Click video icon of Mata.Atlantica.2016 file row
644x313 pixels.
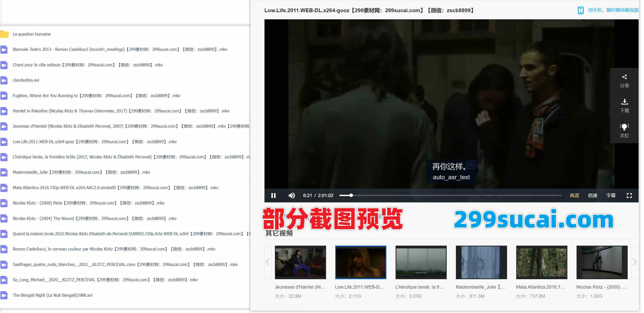[4, 188]
